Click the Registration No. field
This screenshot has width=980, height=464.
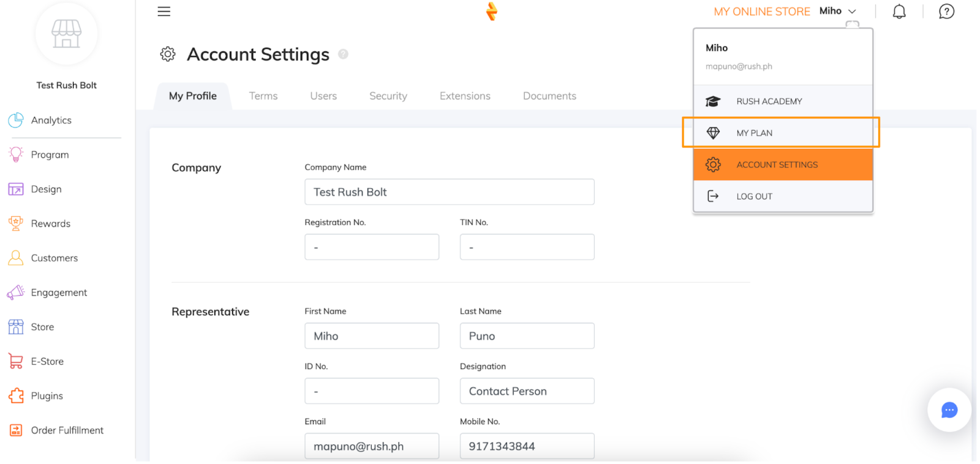coord(372,247)
